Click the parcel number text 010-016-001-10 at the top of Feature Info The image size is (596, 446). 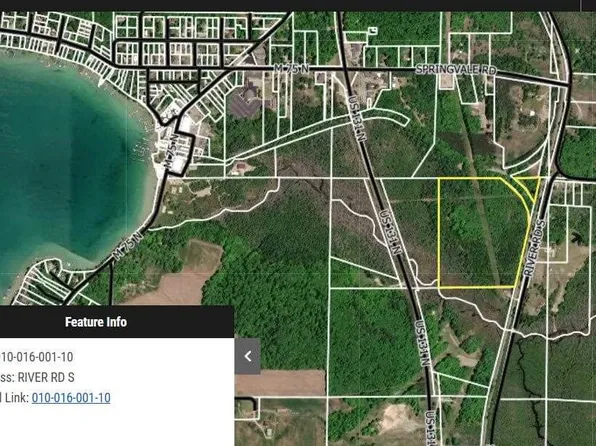click(x=36, y=357)
